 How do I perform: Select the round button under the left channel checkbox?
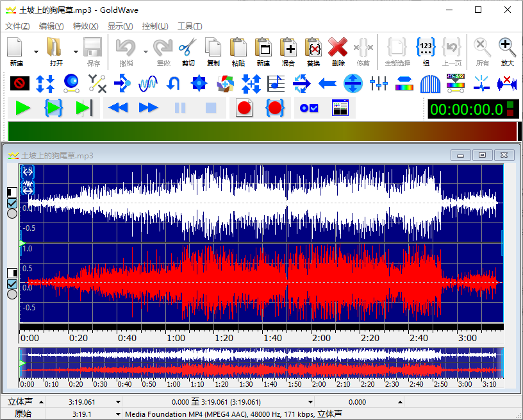pyautogui.click(x=12, y=214)
